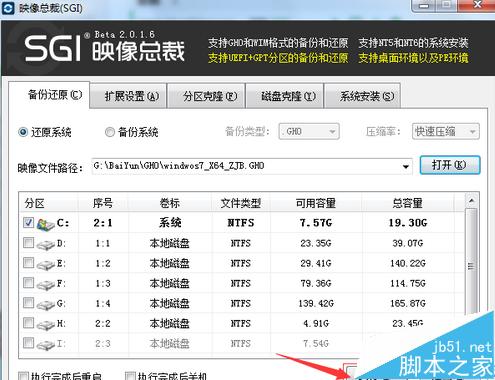495x380 pixels.
Task: Switch to the 扩展设置(A) tab
Action: click(x=128, y=96)
